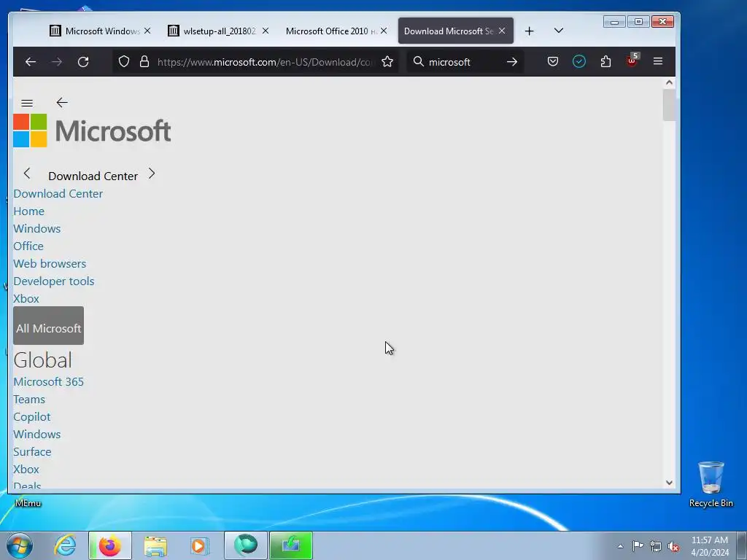Open the Windows Start menu
This screenshot has width=747, height=560.
20,545
